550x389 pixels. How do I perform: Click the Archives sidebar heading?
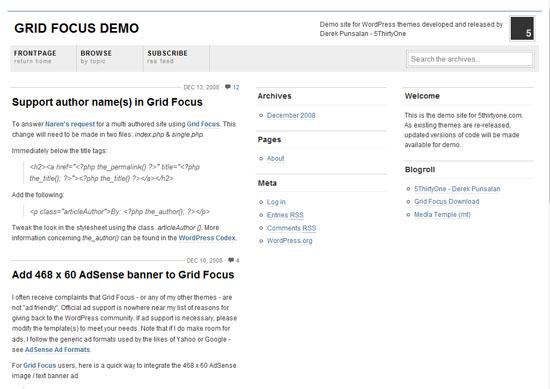tap(275, 96)
